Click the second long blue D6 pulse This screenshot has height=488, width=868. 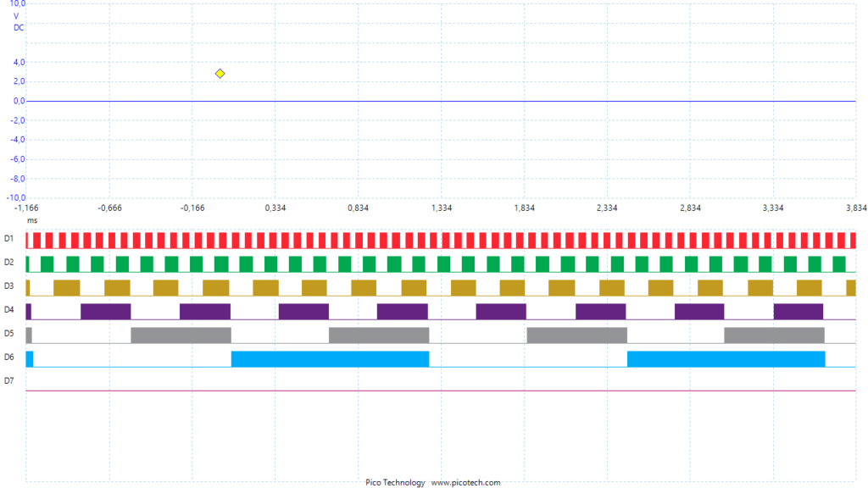(726, 358)
